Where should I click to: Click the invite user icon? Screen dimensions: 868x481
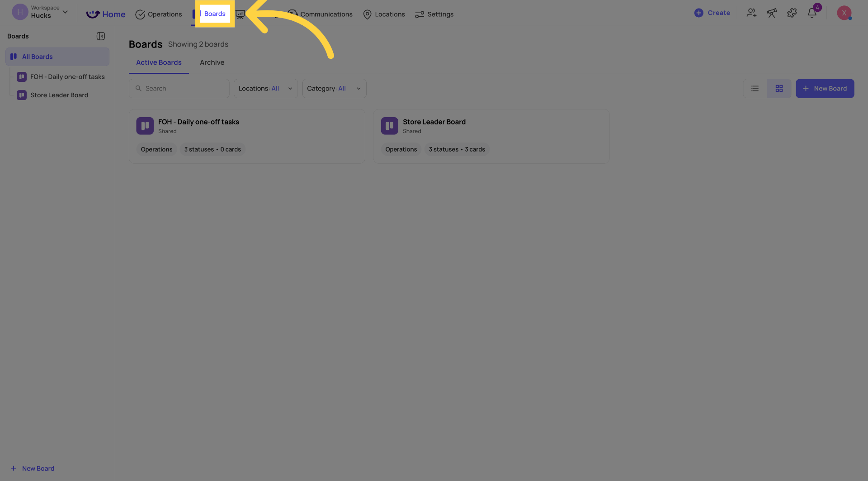click(x=751, y=13)
